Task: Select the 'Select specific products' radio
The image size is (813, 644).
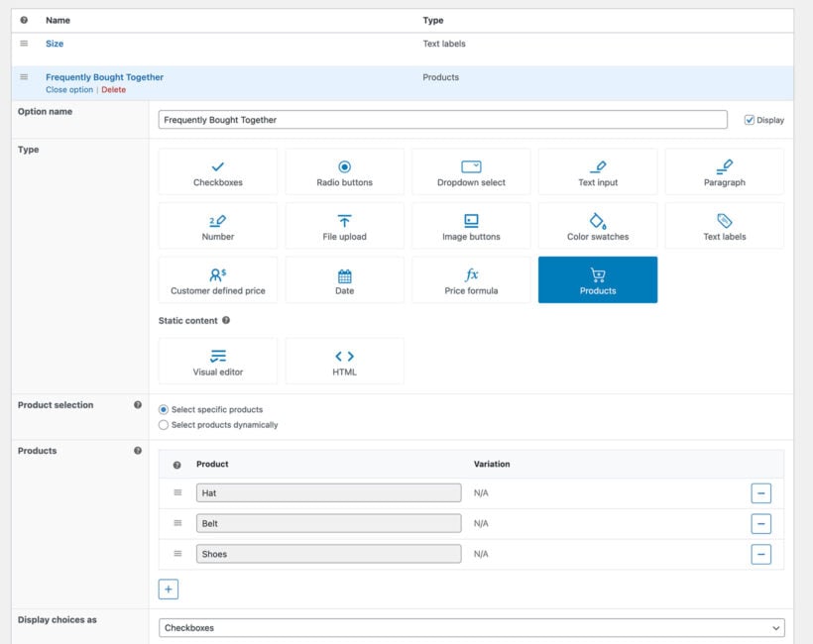Action: (164, 409)
